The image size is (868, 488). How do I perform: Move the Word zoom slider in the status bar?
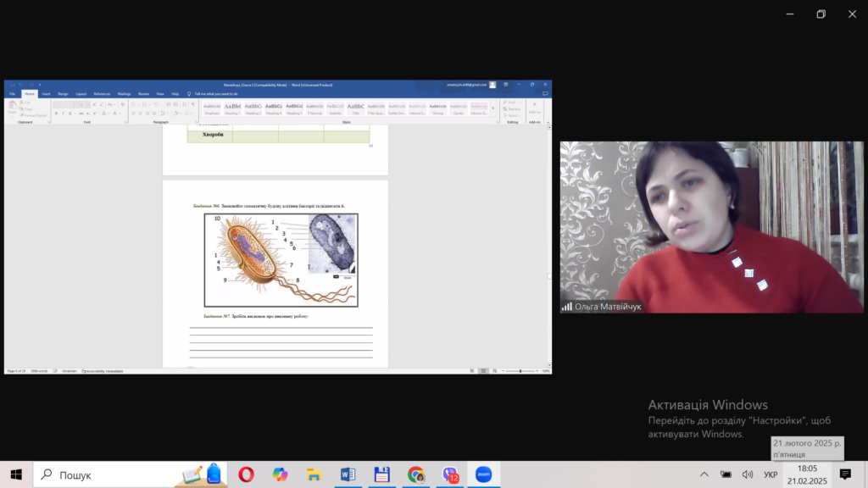520,371
